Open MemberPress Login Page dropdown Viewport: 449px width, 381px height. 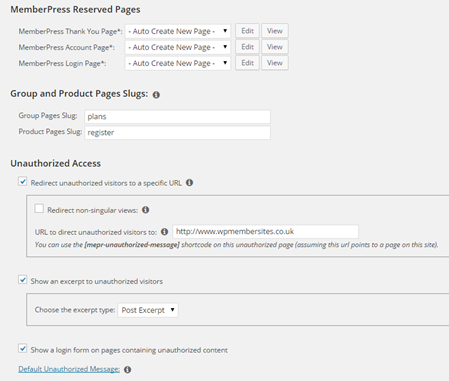click(x=178, y=63)
